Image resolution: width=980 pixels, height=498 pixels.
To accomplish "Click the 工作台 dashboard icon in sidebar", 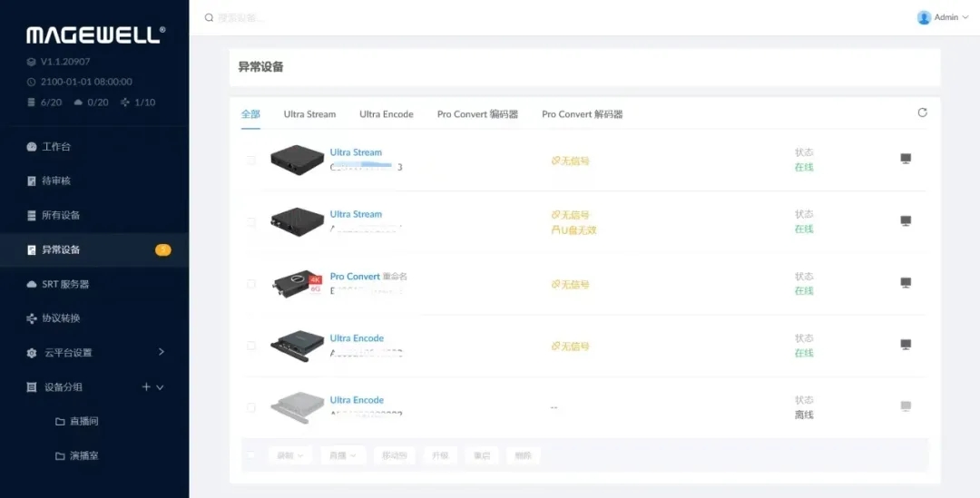I will [x=32, y=147].
